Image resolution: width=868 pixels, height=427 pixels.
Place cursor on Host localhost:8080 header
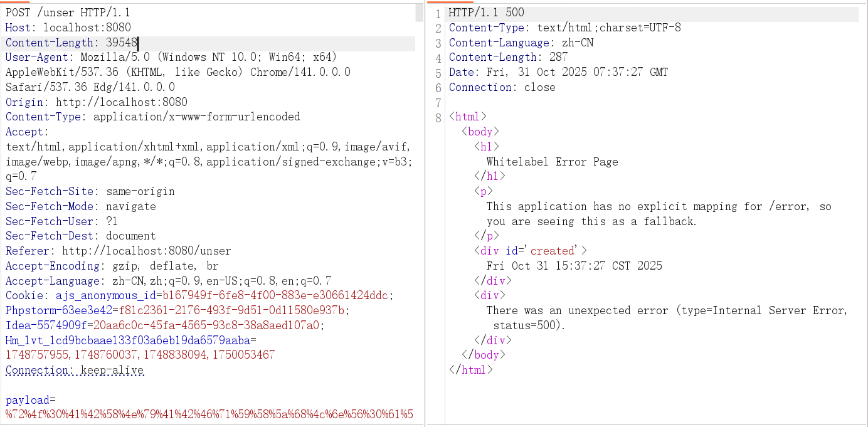68,28
